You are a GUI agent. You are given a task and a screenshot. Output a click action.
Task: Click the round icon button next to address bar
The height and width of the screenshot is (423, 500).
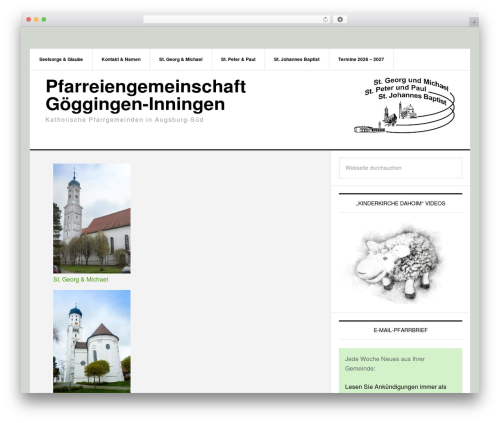coord(340,20)
